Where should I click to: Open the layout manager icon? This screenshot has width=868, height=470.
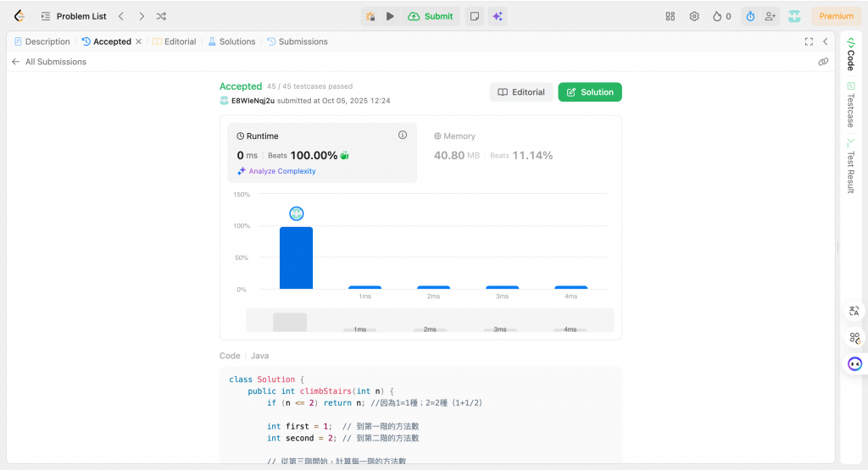[670, 16]
